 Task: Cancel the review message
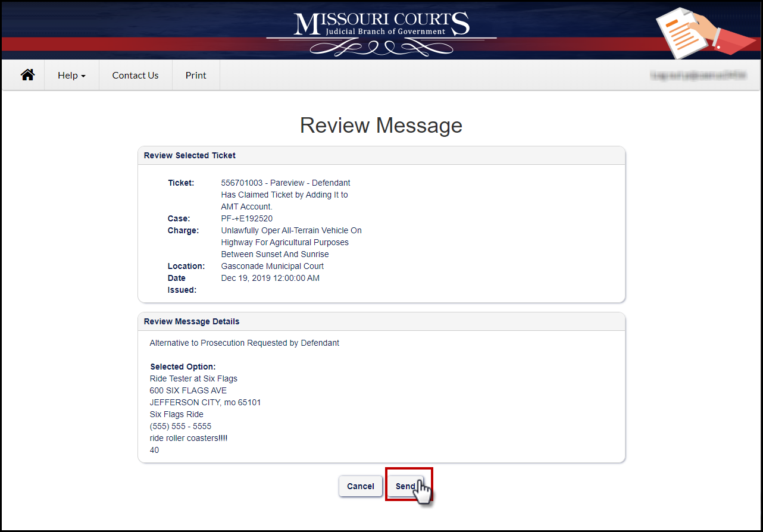[361, 486]
